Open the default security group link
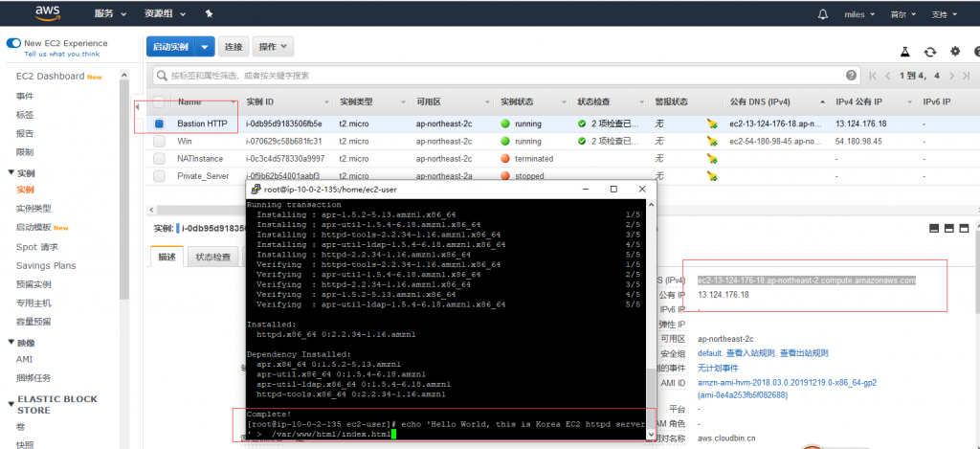The height and width of the screenshot is (449, 980). (710, 353)
